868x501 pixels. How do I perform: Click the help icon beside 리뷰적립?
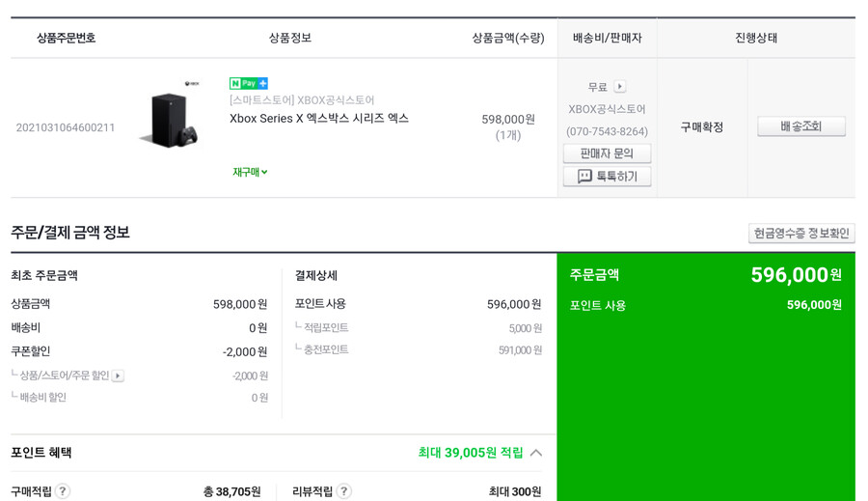[343, 491]
